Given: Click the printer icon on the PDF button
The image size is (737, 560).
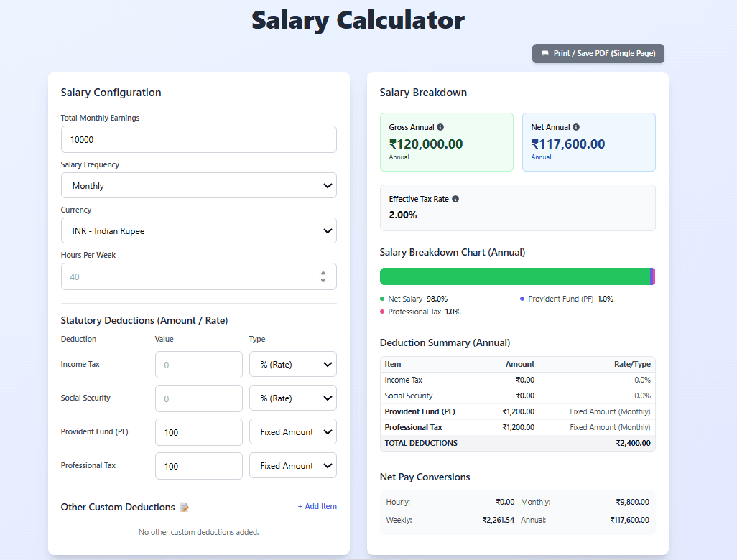Looking at the screenshot, I should tap(546, 53).
